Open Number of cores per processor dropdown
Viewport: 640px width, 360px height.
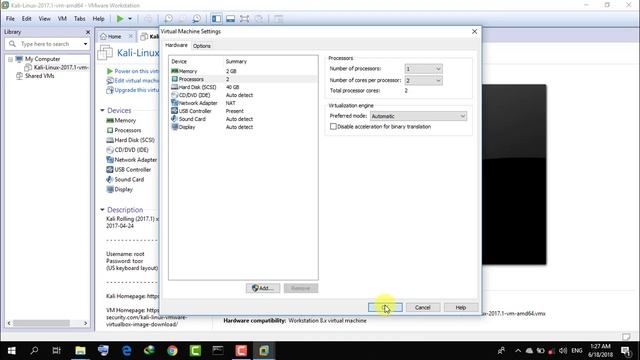(423, 80)
